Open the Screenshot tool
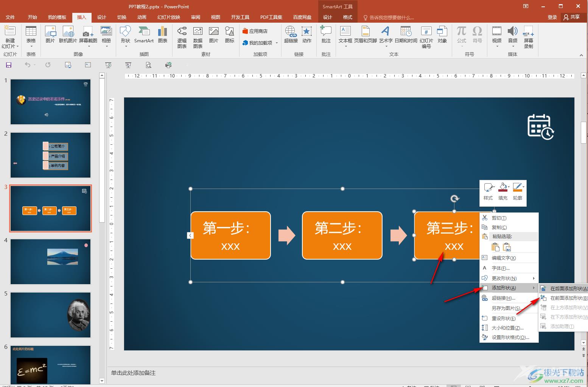Viewport: 588px width, 387px height. (x=88, y=37)
